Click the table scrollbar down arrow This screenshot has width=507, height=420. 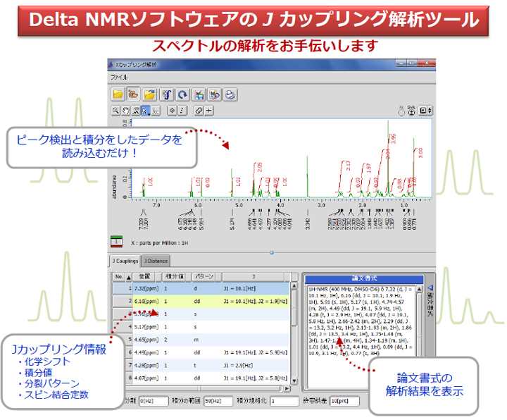tap(294, 381)
